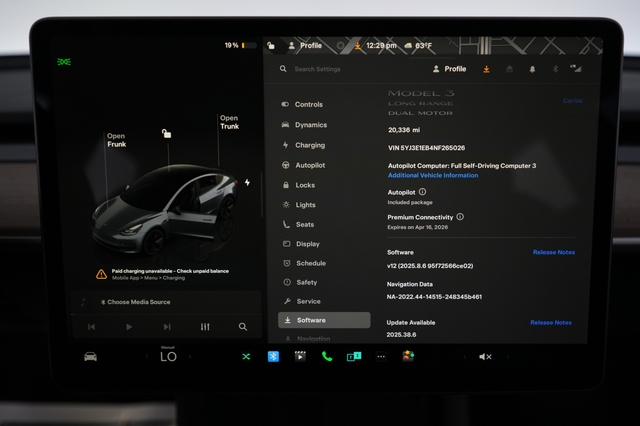Tap the green headlight indicator icon

point(64,62)
